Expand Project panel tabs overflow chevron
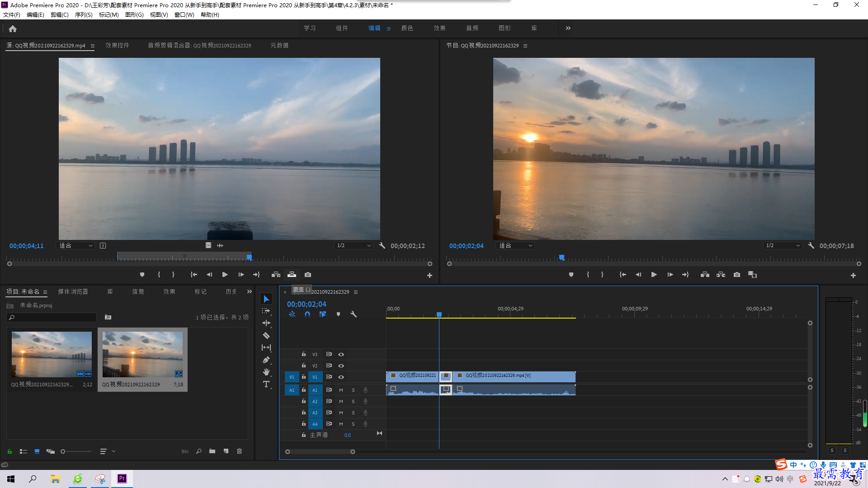Image resolution: width=868 pixels, height=488 pixels. tap(250, 291)
